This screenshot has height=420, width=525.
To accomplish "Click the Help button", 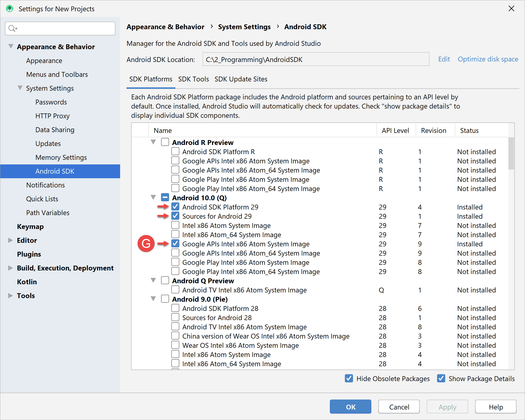I will [x=496, y=407].
